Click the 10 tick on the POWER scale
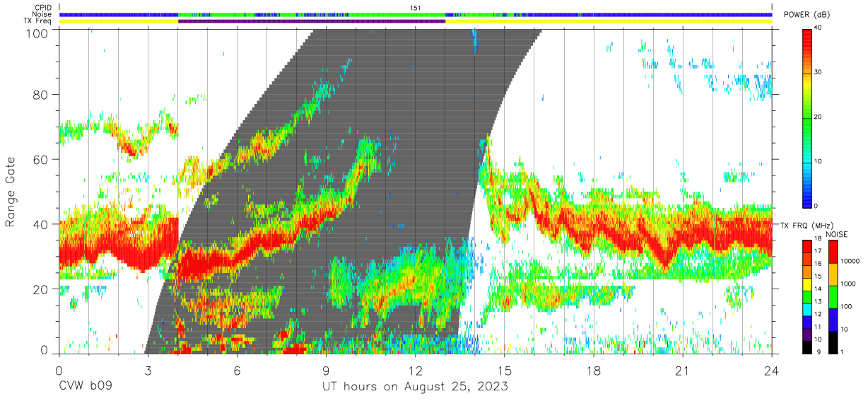 tap(818, 161)
